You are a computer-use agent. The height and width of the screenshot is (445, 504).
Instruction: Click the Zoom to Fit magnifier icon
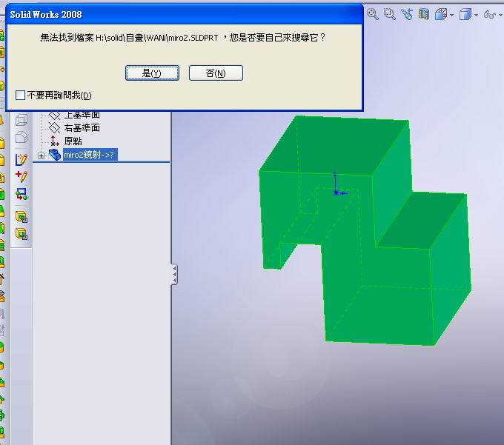(x=373, y=14)
